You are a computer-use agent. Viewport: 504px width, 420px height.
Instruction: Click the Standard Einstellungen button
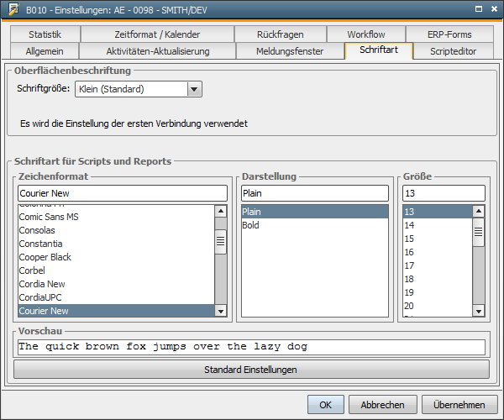click(x=250, y=370)
